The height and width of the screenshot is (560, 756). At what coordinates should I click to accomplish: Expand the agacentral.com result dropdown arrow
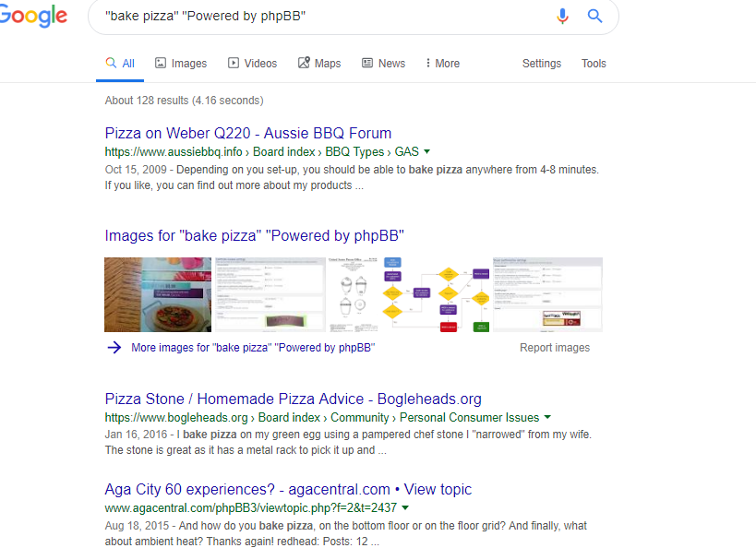click(x=405, y=507)
